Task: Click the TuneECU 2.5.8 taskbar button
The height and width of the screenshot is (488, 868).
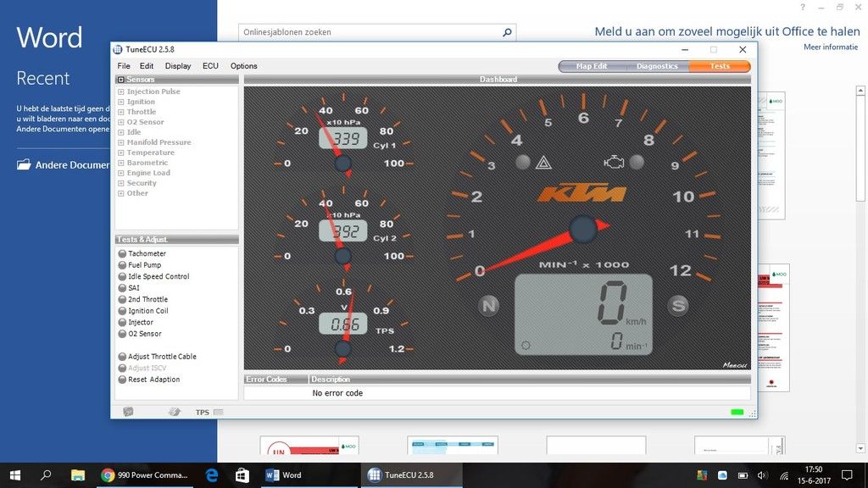Action: (411, 475)
